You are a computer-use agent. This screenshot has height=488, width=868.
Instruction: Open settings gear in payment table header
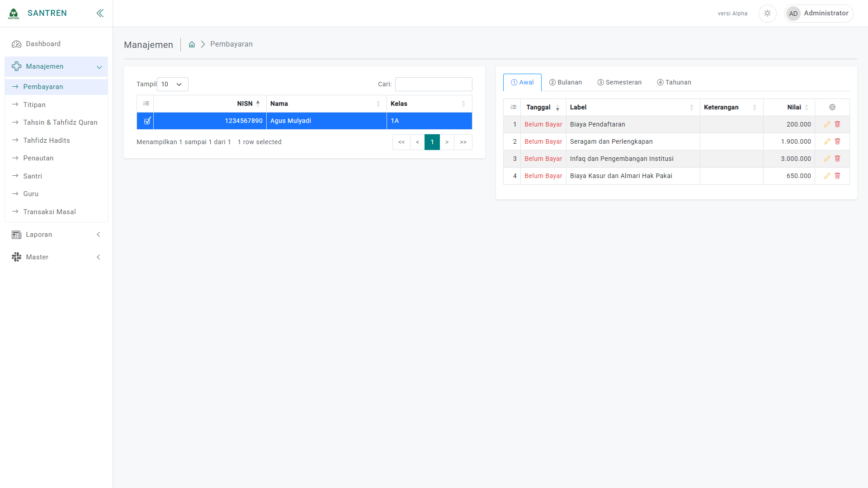tap(832, 107)
